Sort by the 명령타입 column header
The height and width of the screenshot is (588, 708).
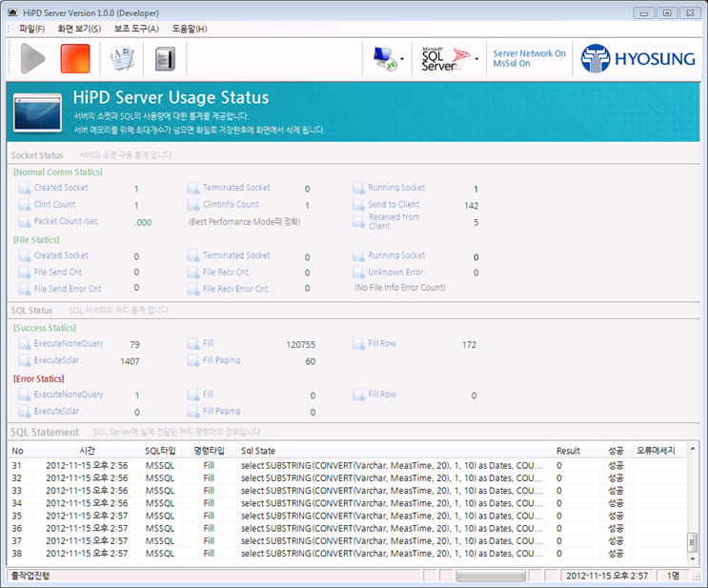209,451
